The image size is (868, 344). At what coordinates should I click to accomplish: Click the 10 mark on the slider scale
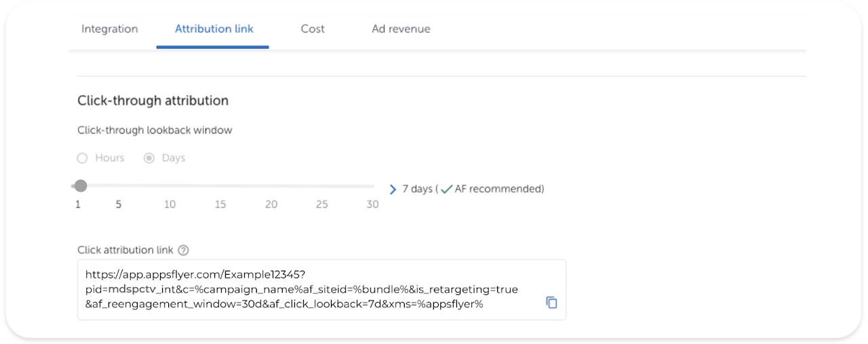(x=170, y=204)
